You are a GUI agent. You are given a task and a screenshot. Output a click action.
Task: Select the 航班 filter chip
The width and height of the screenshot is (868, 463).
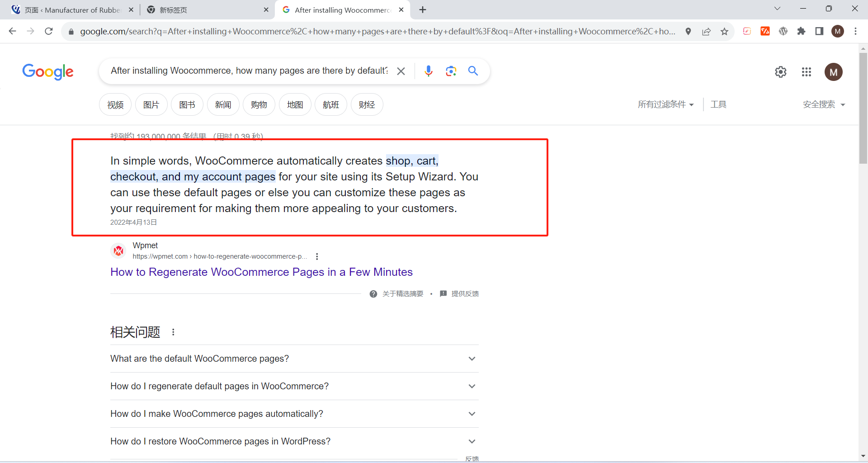coord(331,105)
